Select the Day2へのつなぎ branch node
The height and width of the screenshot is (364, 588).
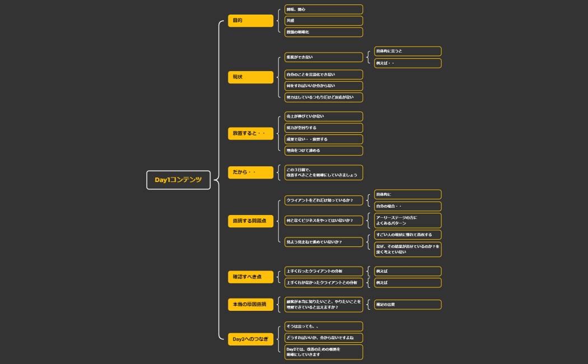(250, 339)
